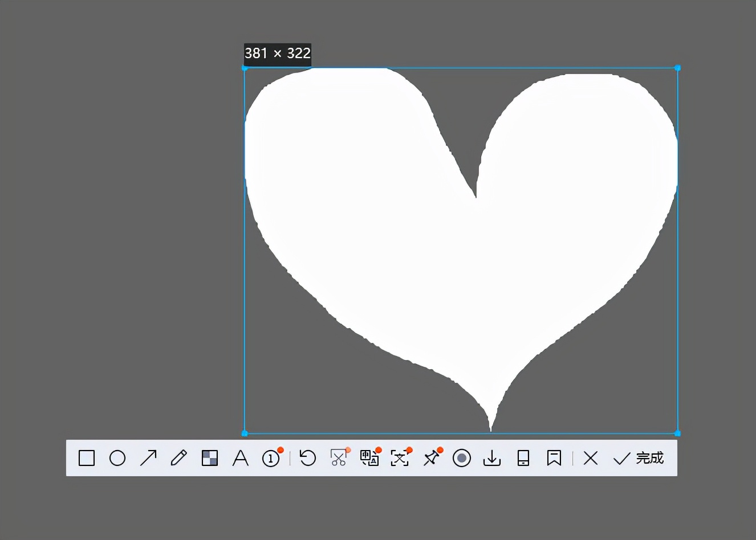Screen dimensions: 756x540
Task: Pin the screenshot to screen
Action: (x=431, y=458)
